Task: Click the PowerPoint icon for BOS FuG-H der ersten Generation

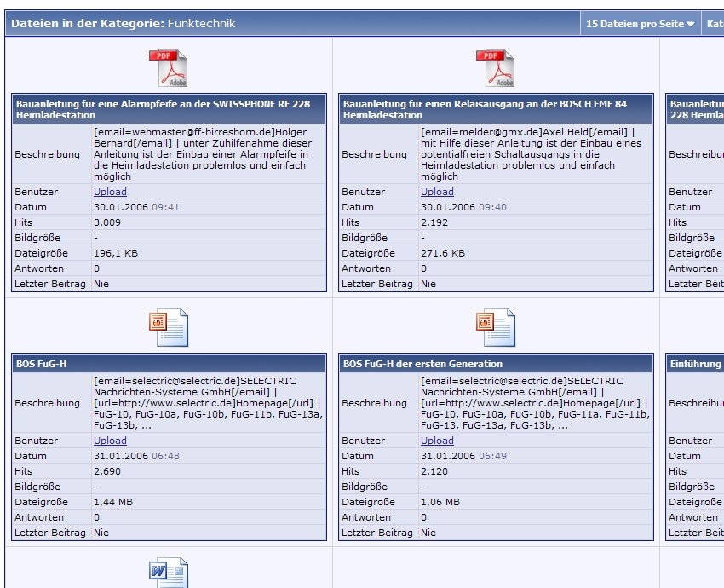Action: pos(496,327)
